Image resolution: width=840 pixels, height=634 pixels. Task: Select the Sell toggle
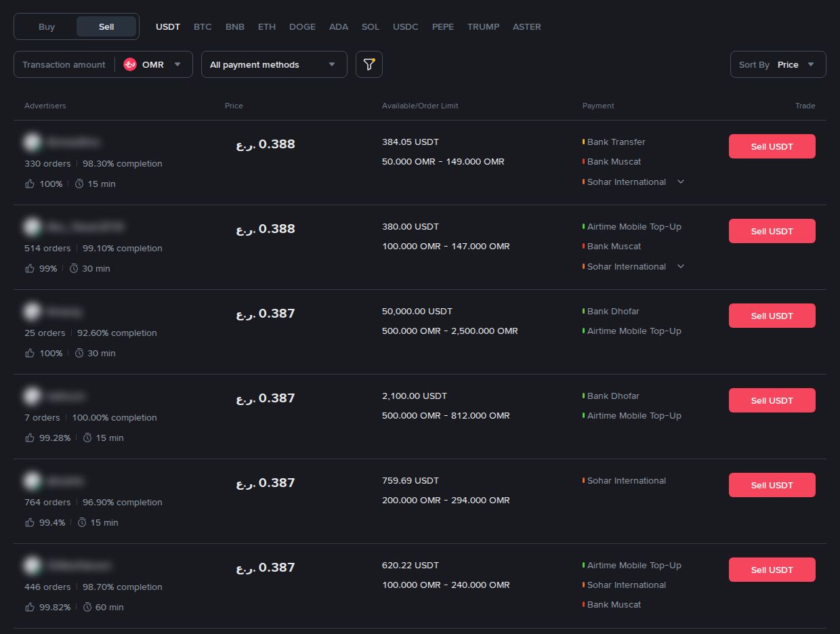(x=106, y=26)
